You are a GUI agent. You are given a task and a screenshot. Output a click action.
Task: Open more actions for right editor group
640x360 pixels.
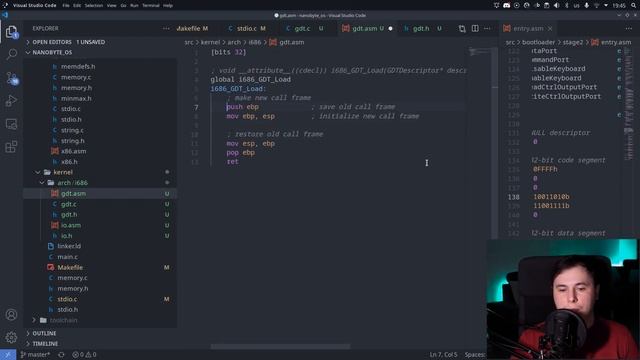coord(629,29)
